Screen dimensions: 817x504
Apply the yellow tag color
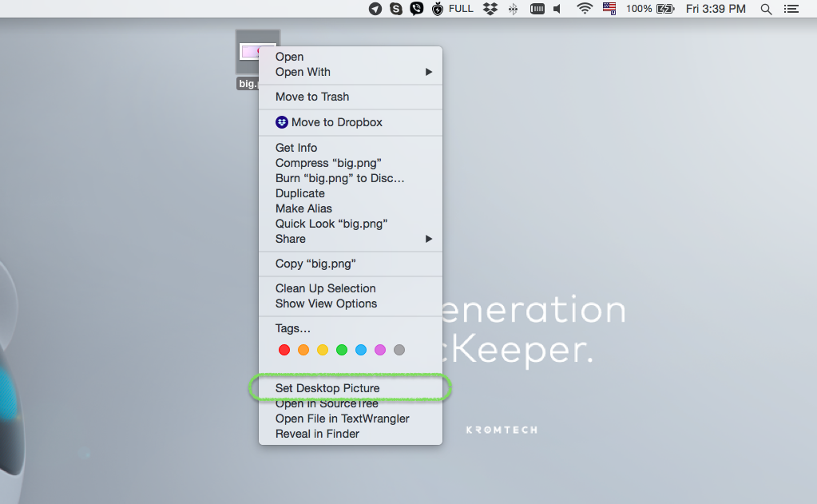[x=323, y=350]
